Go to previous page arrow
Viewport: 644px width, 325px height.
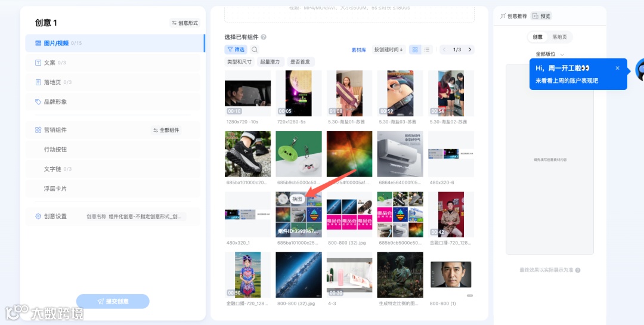click(x=444, y=49)
